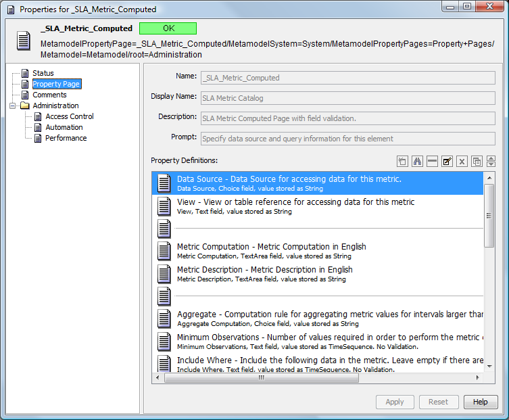509x420 pixels.
Task: Click the _SLA_Metric_Computed header title
Action: coord(87,28)
